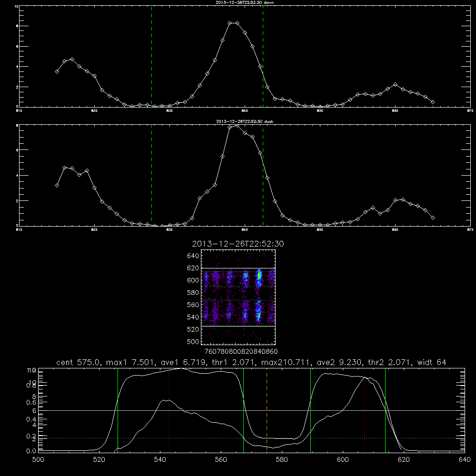This screenshot has width=476, height=476.
Task: Click the '580' x-axis label of bottom plot
Action: [282, 460]
